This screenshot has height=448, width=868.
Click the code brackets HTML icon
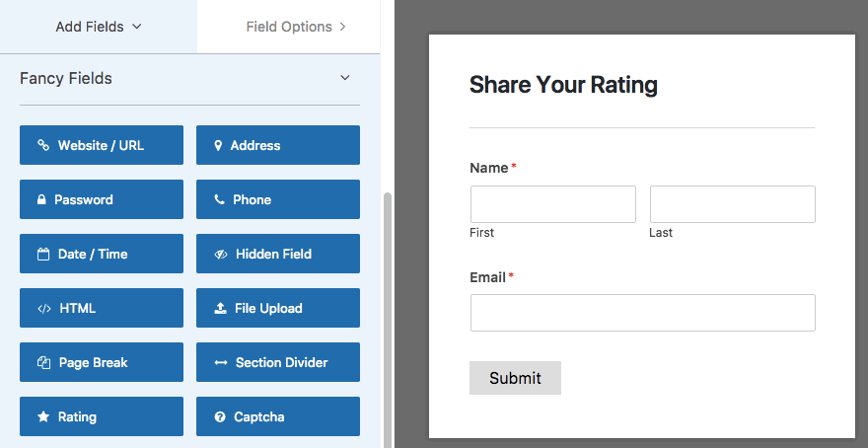coord(44,309)
